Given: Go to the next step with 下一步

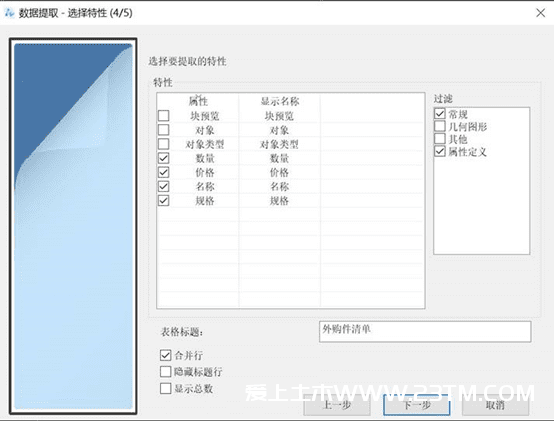Looking at the screenshot, I should tap(417, 405).
